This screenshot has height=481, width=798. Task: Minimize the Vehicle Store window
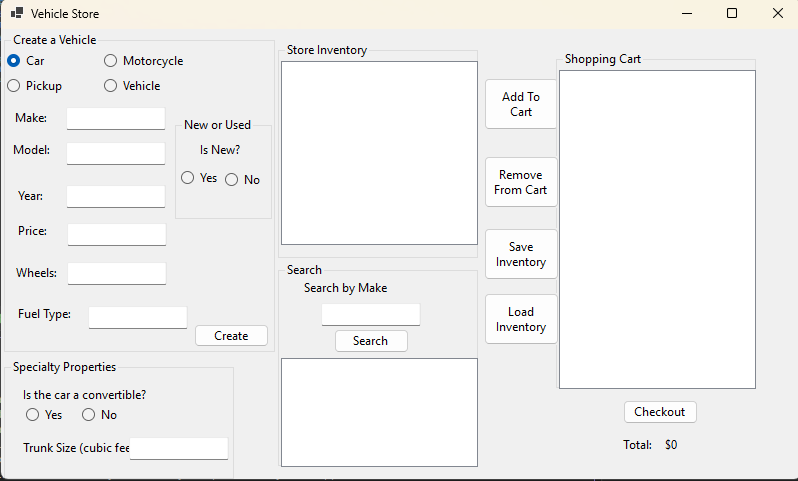(x=687, y=13)
